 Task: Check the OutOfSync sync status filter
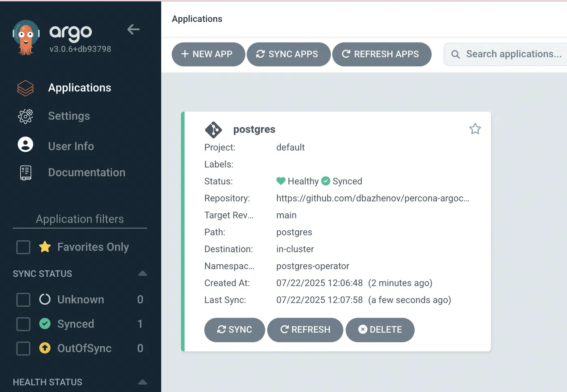pos(23,348)
